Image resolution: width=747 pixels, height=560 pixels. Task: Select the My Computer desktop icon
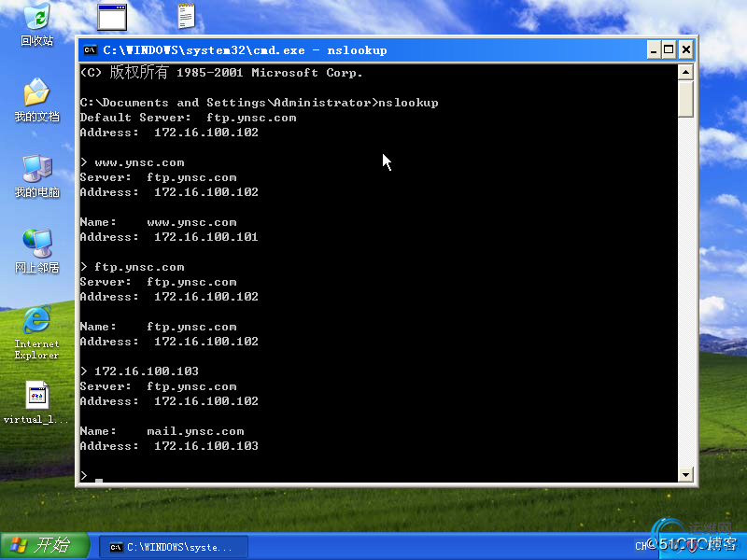click(36, 175)
